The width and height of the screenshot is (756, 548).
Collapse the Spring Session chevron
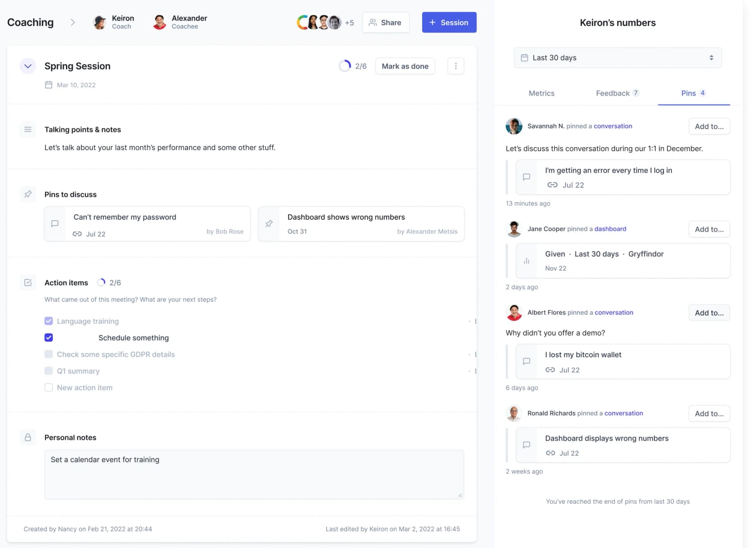pos(27,66)
